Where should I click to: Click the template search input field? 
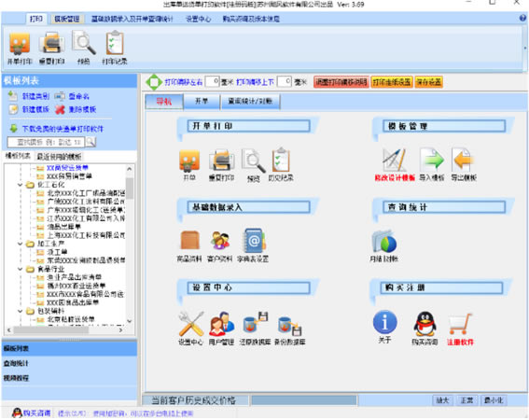click(x=46, y=142)
